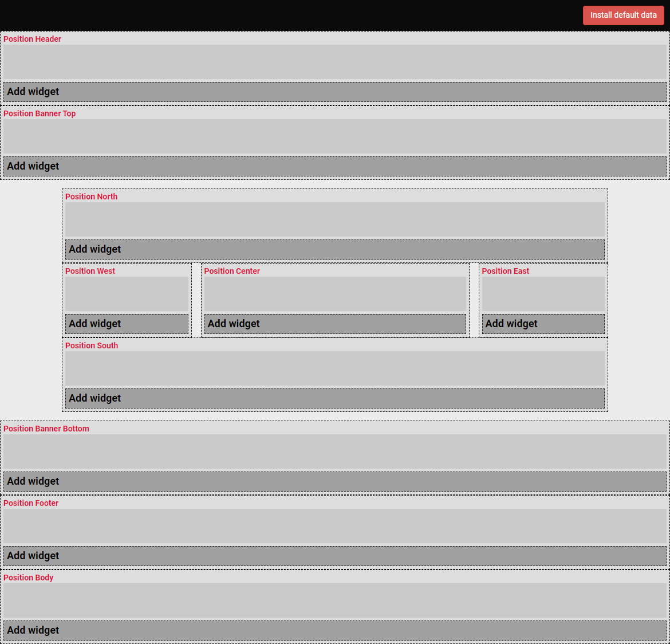This screenshot has height=644, width=670.
Task: Add widget to Position South
Action: pyautogui.click(x=335, y=398)
